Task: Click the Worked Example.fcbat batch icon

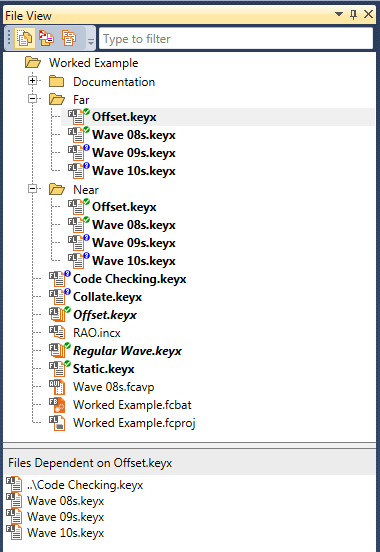Action: tap(57, 405)
